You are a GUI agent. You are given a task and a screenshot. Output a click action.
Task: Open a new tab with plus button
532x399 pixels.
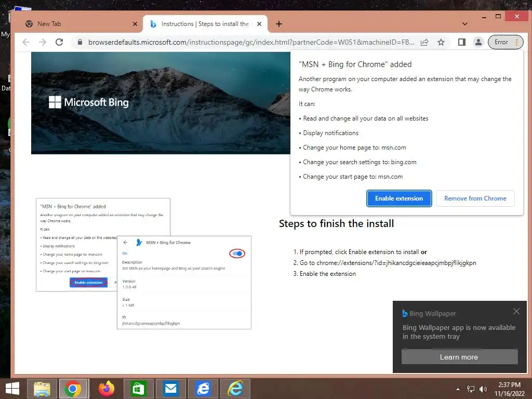pos(279,24)
